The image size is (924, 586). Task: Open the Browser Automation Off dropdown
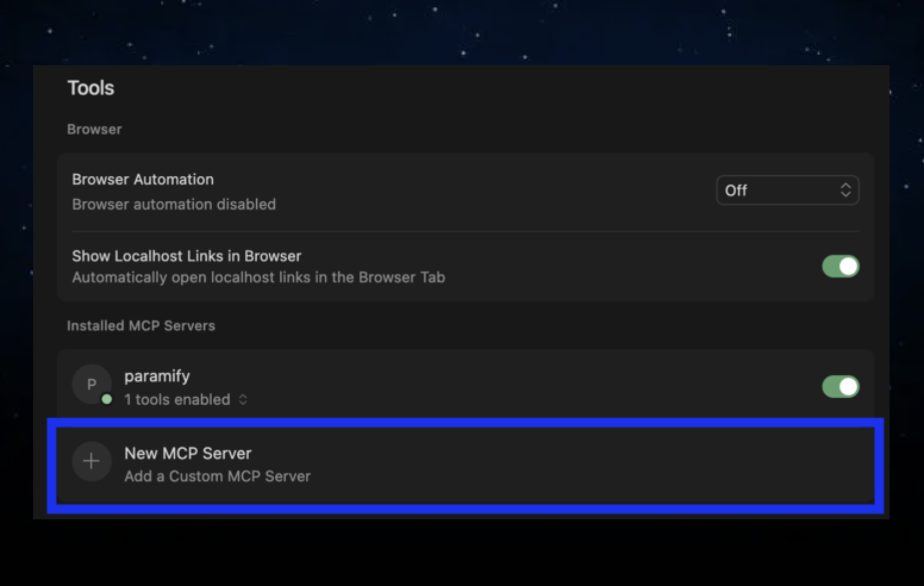[787, 190]
